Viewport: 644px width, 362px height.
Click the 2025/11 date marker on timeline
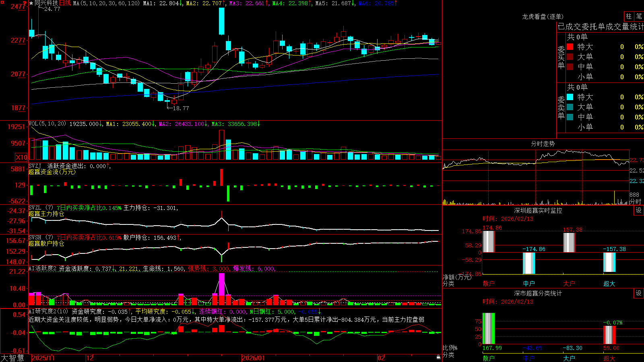pos(43,358)
